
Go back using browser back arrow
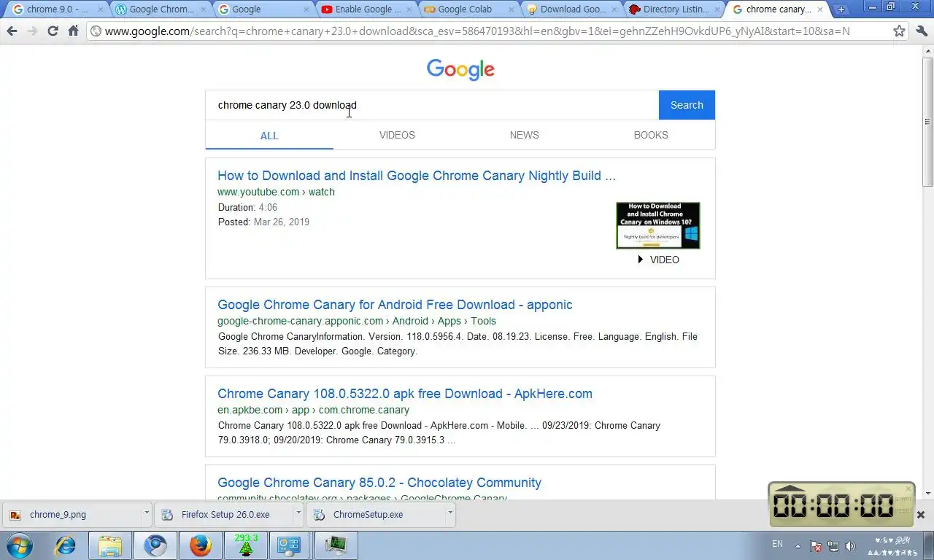[x=12, y=31]
